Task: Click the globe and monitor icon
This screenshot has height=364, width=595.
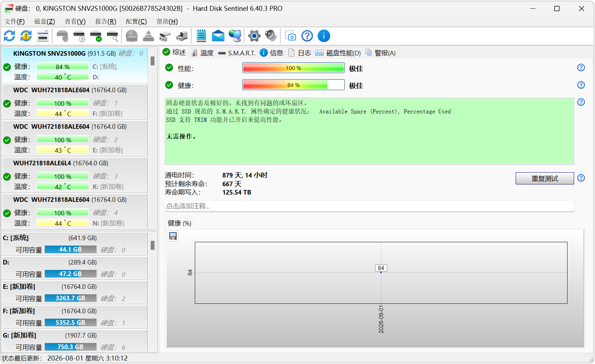Action: 235,36
